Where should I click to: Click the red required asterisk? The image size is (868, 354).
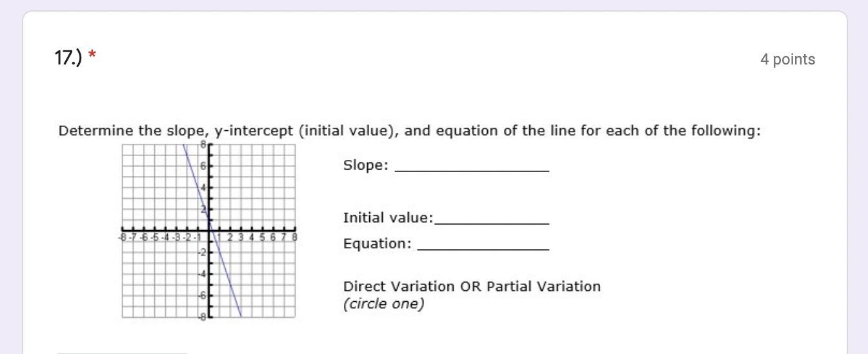coord(93,58)
